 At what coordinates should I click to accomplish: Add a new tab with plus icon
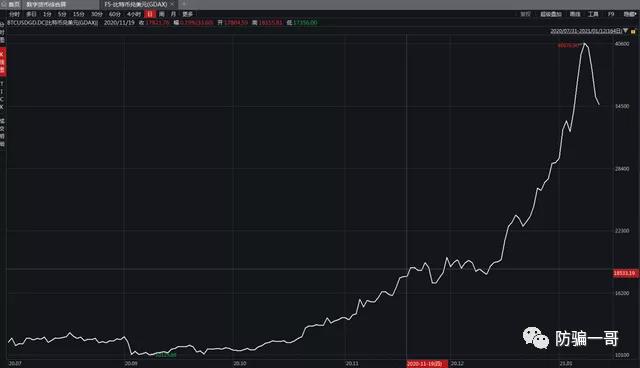(x=184, y=4)
